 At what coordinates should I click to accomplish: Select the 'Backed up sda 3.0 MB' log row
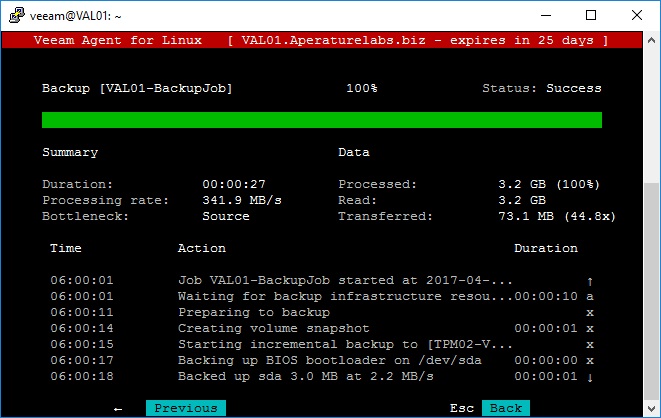pos(305,376)
